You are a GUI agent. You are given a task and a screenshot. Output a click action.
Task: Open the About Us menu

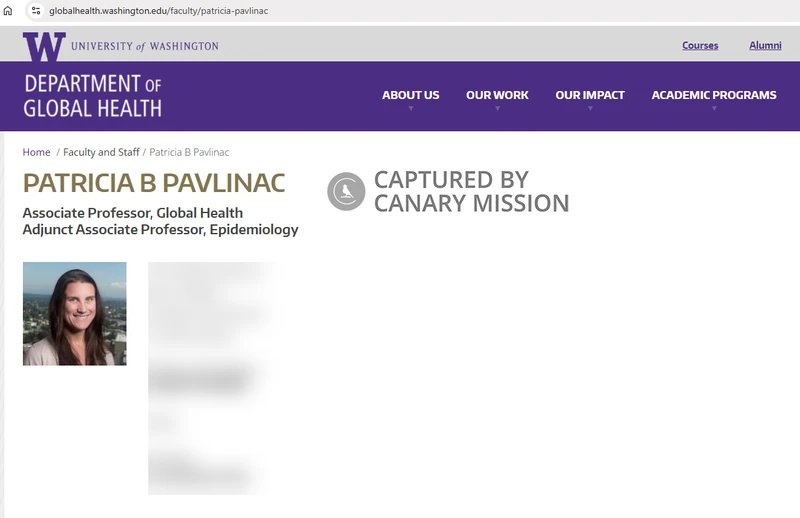pyautogui.click(x=410, y=95)
